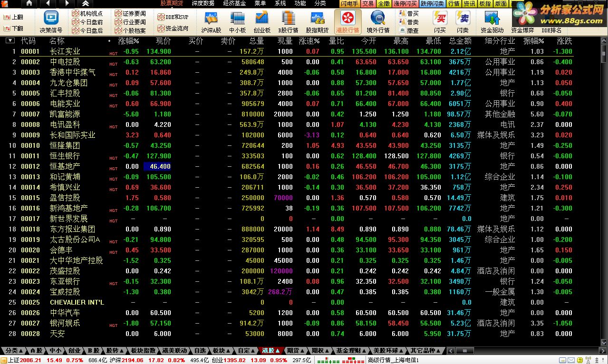
Task: Open 中小板 market icon
Action: (237, 18)
